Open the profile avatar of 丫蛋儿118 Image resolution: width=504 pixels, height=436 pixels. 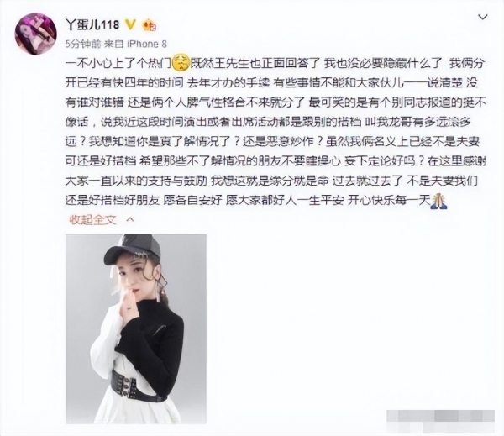(x=35, y=34)
